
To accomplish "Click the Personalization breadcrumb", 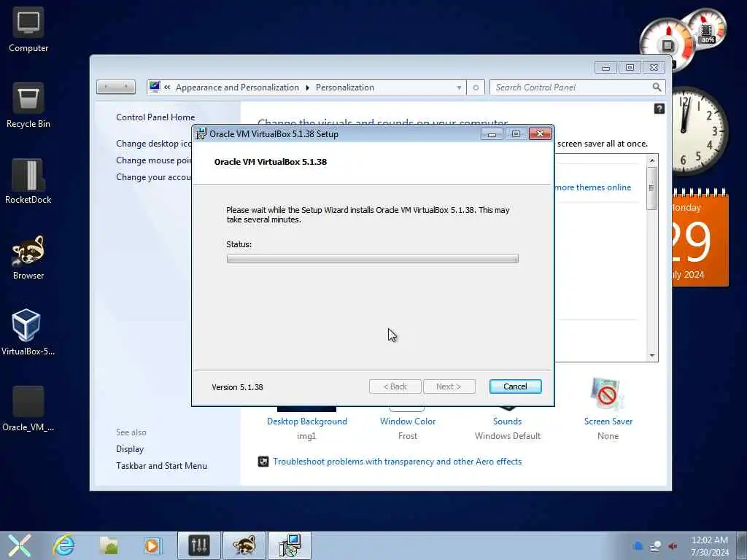I will [345, 87].
